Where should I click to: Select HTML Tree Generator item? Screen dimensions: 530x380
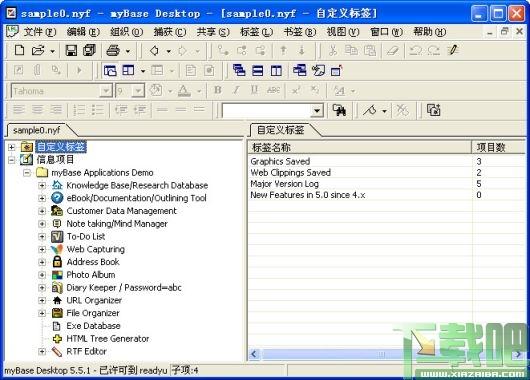coord(107,339)
